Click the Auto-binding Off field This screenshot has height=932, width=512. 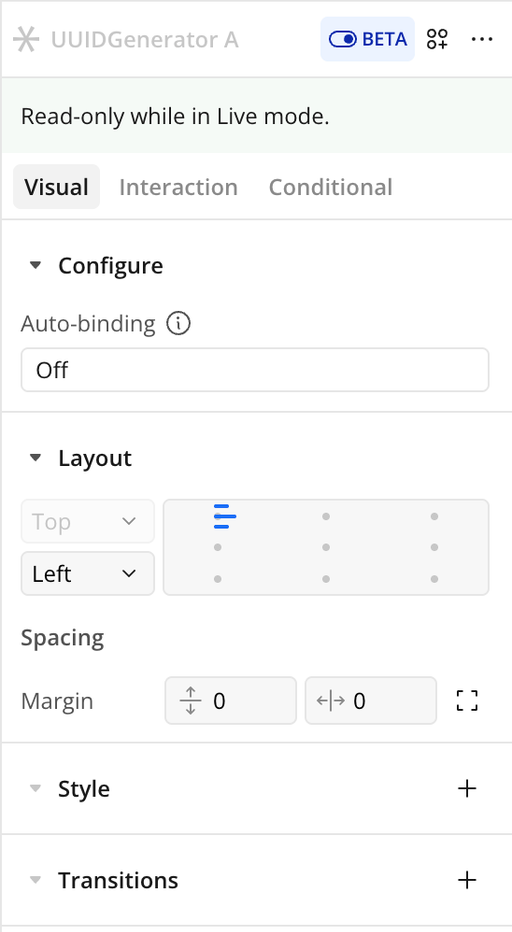click(x=255, y=370)
